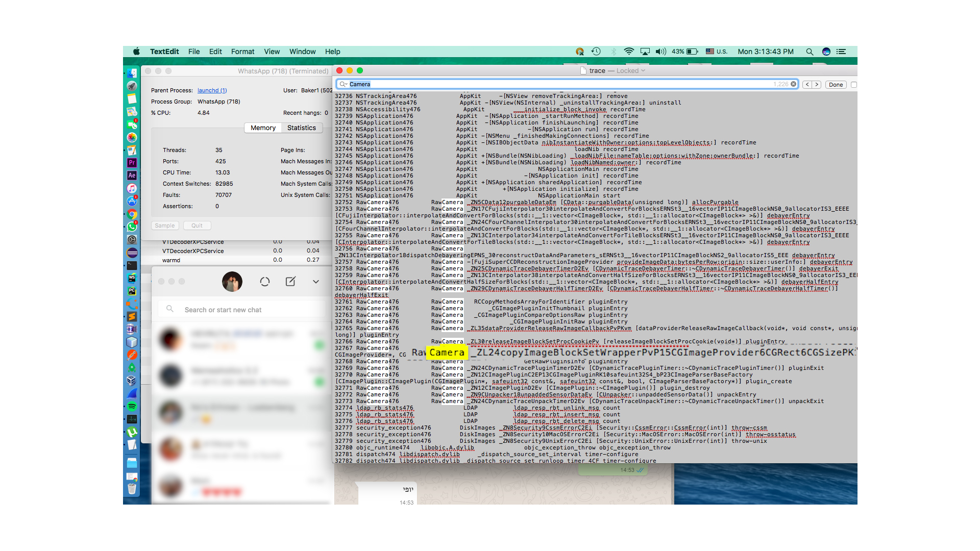Open Spotify from the Dock
The width and height of the screenshot is (980, 551).
click(132, 407)
